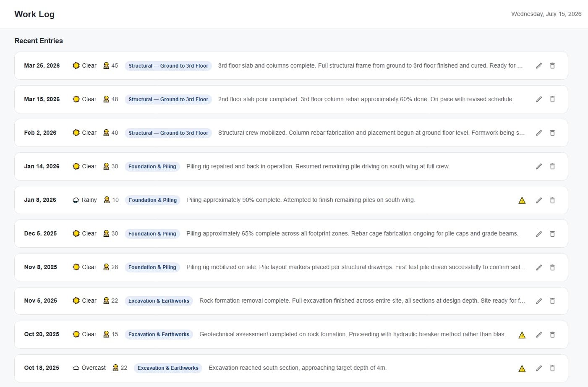Click the '2nd floor slab pour completed' note

(x=366, y=99)
